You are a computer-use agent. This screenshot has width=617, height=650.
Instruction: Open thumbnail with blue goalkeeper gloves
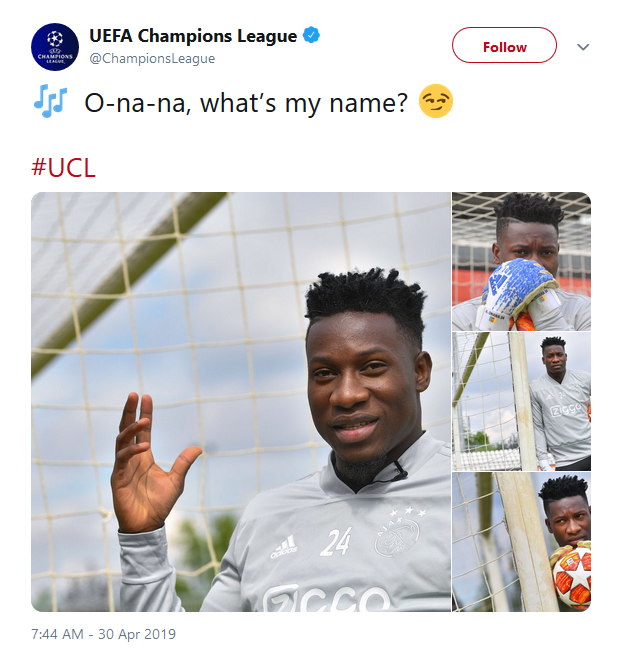tap(521, 261)
